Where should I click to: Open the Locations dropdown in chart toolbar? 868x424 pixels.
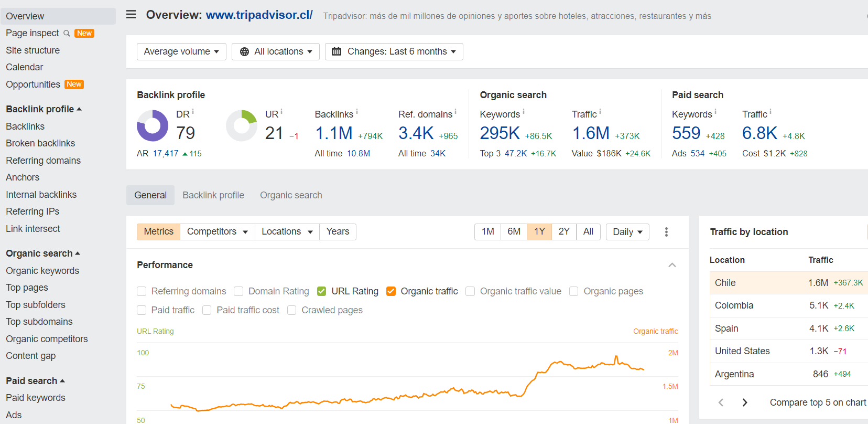tap(287, 231)
